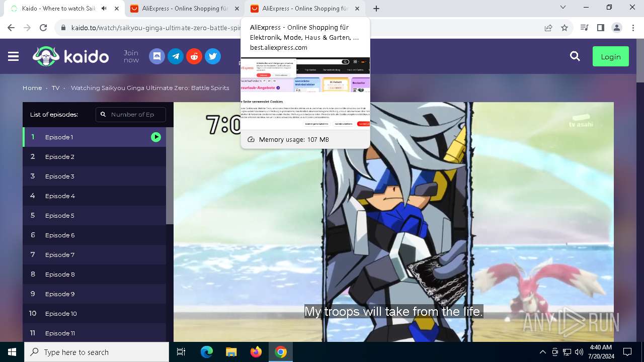
Task: Open the Windows Start menu
Action: pyautogui.click(x=12, y=352)
